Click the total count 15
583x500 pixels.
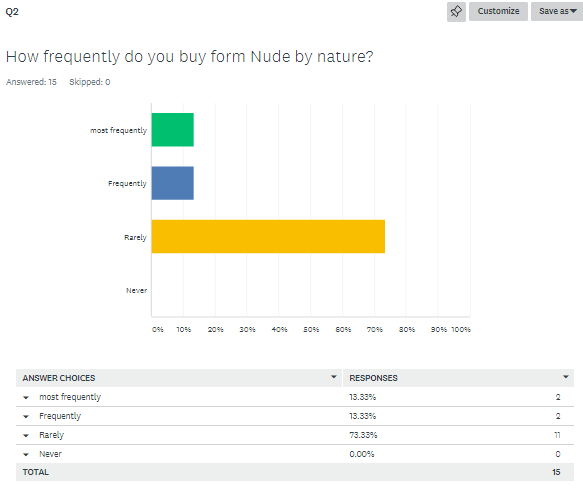(556, 472)
